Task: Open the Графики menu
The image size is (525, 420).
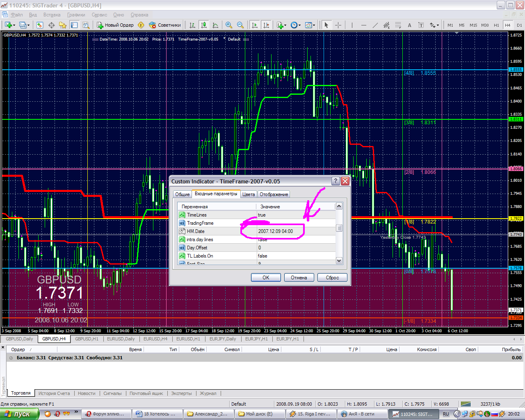Action: point(76,15)
